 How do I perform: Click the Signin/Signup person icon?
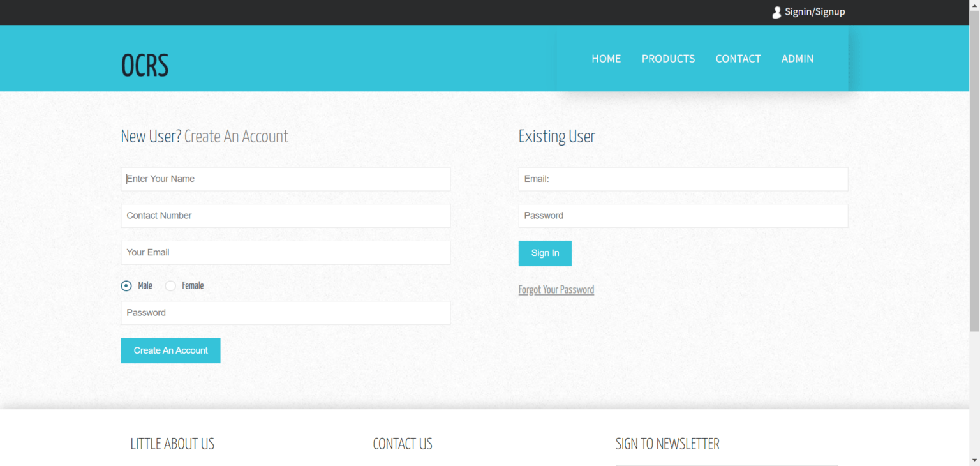pos(776,11)
